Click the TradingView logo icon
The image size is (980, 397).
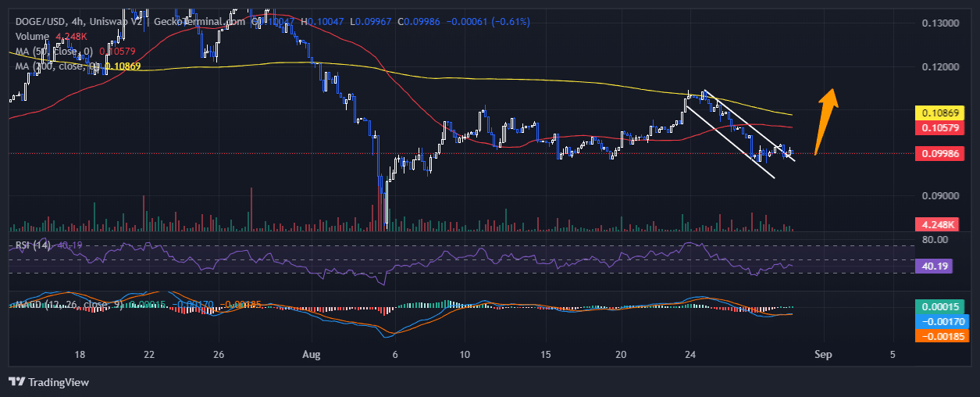pos(16,382)
